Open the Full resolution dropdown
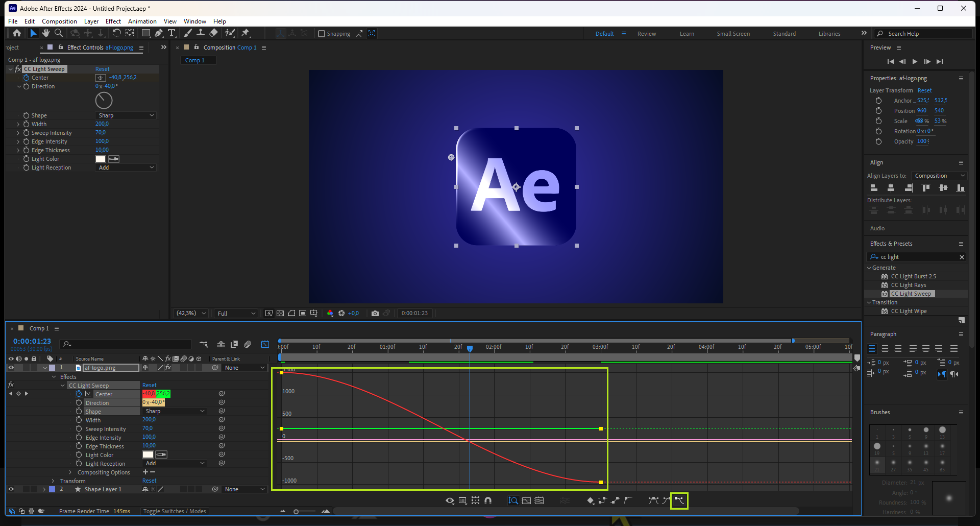Screen dimensions: 980x526 coord(236,314)
